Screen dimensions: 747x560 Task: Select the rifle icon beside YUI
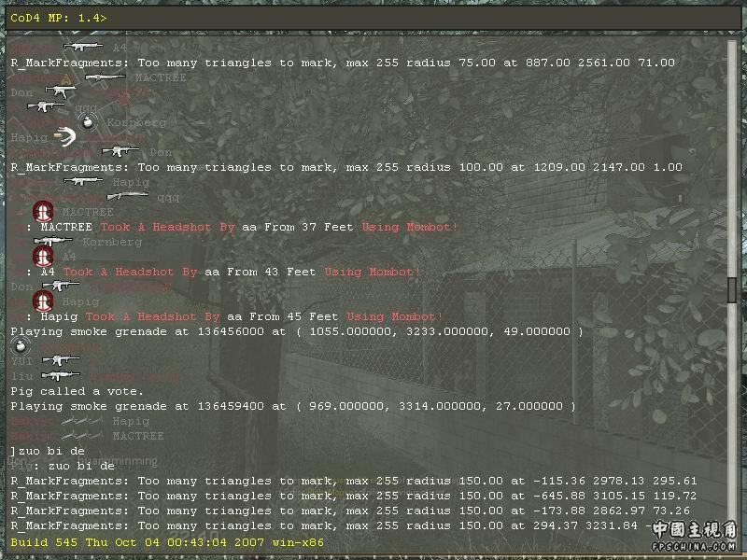[x=61, y=360]
